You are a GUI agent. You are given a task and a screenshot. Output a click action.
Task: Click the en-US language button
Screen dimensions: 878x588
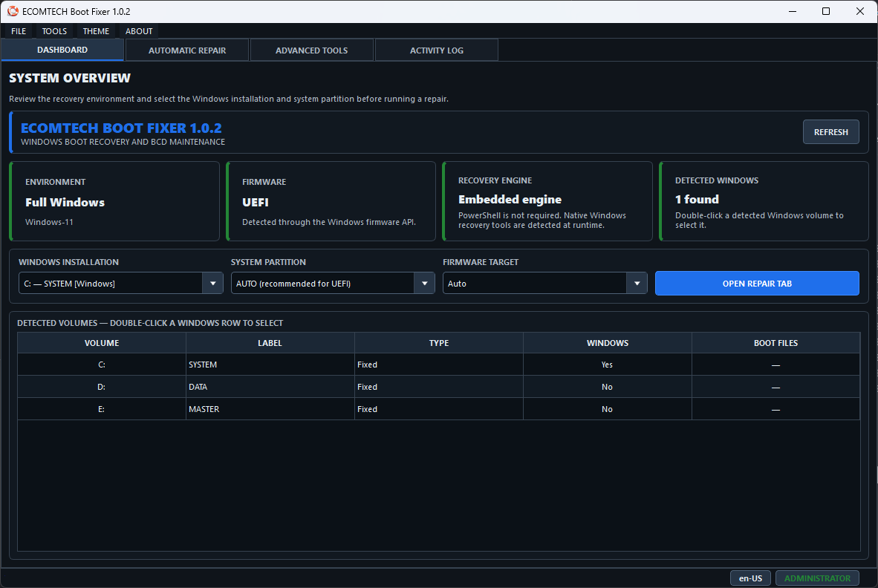(x=750, y=578)
